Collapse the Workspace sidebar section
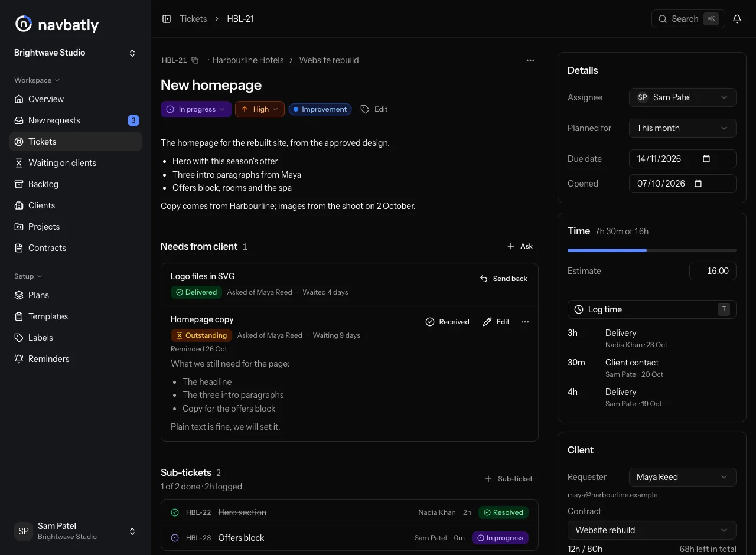Viewport: 756px width, 555px height. 37,80
